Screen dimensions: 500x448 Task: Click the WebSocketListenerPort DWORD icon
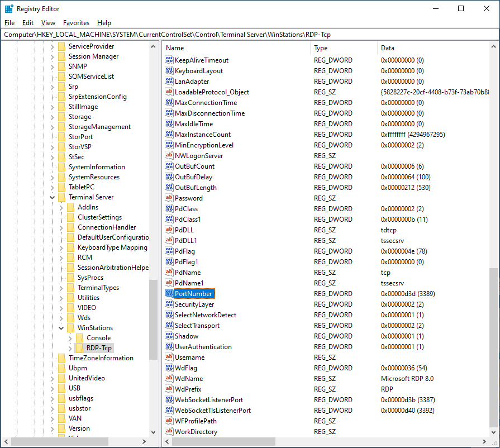170,400
